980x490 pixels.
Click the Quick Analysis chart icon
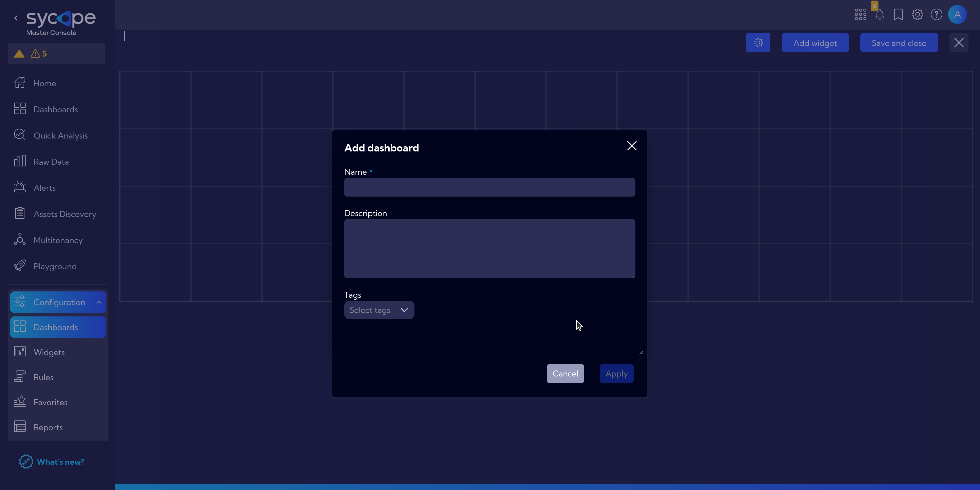click(x=20, y=134)
